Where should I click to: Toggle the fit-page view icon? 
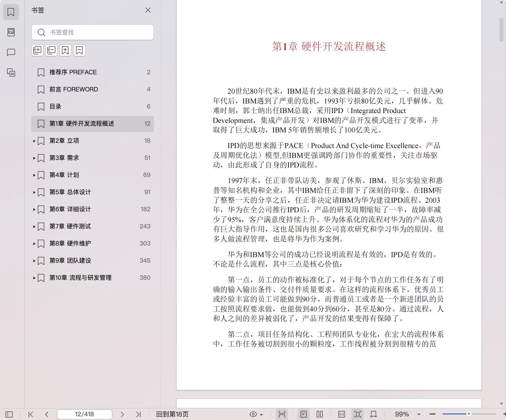pyautogui.click(x=358, y=414)
